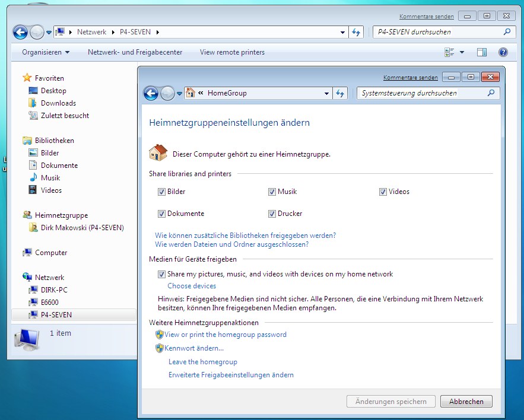Click magnifier icon in P4-SEVEN search box
Image resolution: width=524 pixels, height=420 pixels.
[507, 32]
